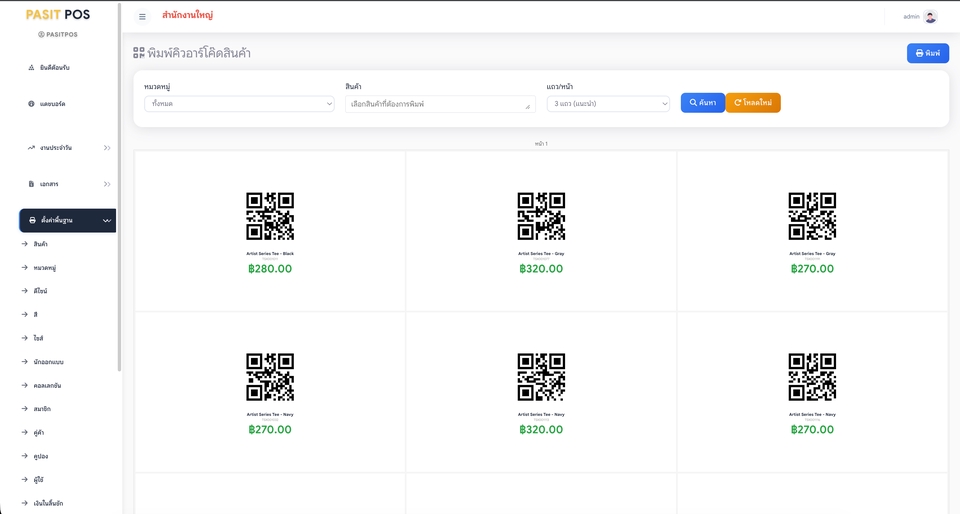Click the orange โหลดใหม่ reload button
960x514 pixels.
(x=753, y=103)
